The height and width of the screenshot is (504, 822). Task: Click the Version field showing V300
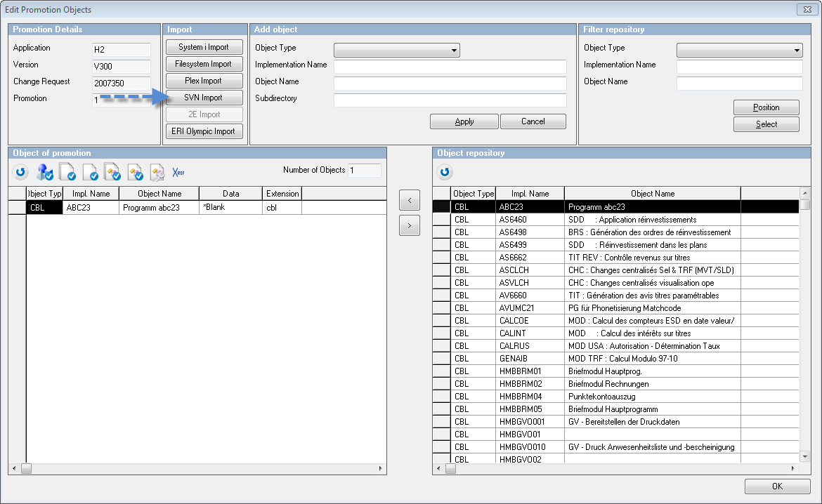tap(122, 67)
